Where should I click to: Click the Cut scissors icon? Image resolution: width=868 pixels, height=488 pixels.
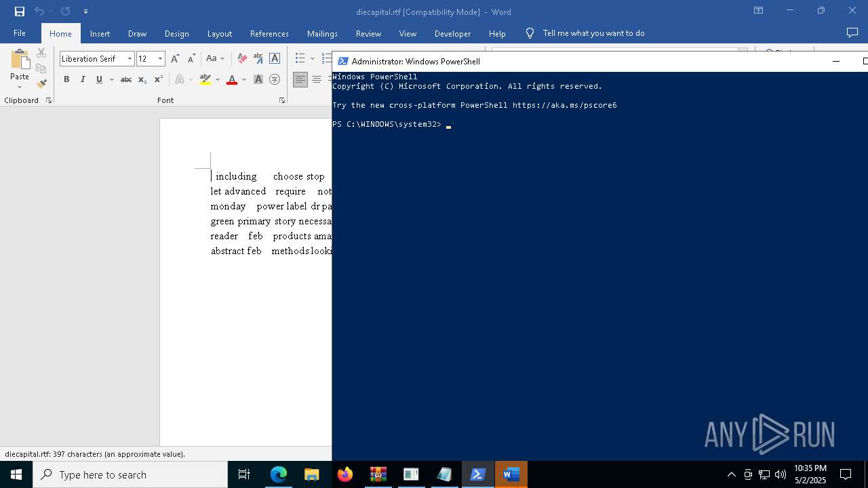41,53
